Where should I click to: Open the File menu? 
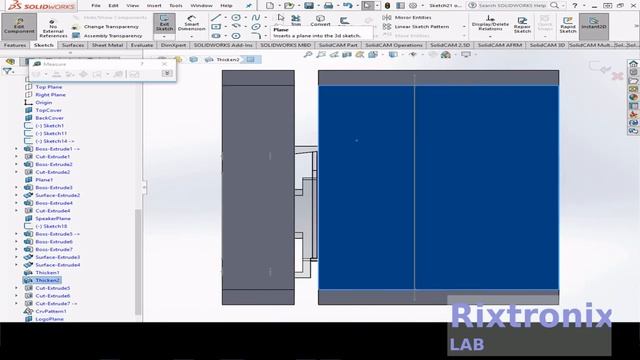click(x=96, y=6)
